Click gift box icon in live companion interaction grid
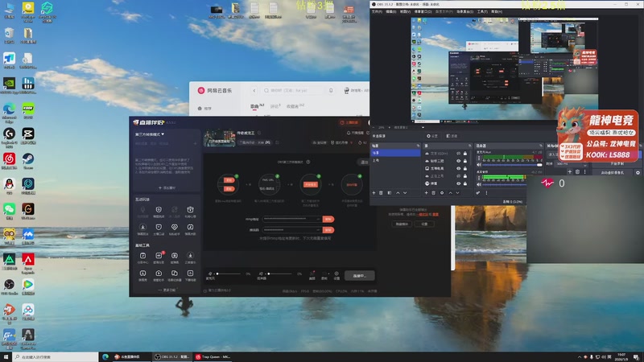Viewport: 644px width, 362px height. click(x=190, y=209)
